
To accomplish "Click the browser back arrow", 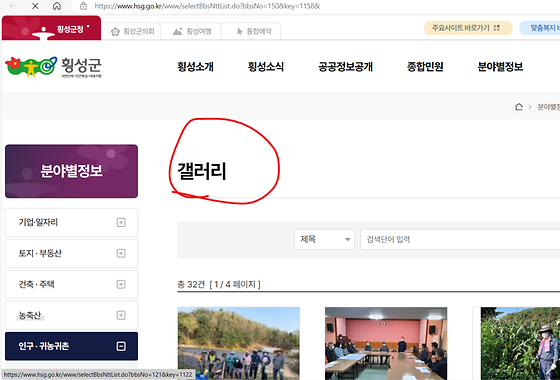I will point(14,6).
